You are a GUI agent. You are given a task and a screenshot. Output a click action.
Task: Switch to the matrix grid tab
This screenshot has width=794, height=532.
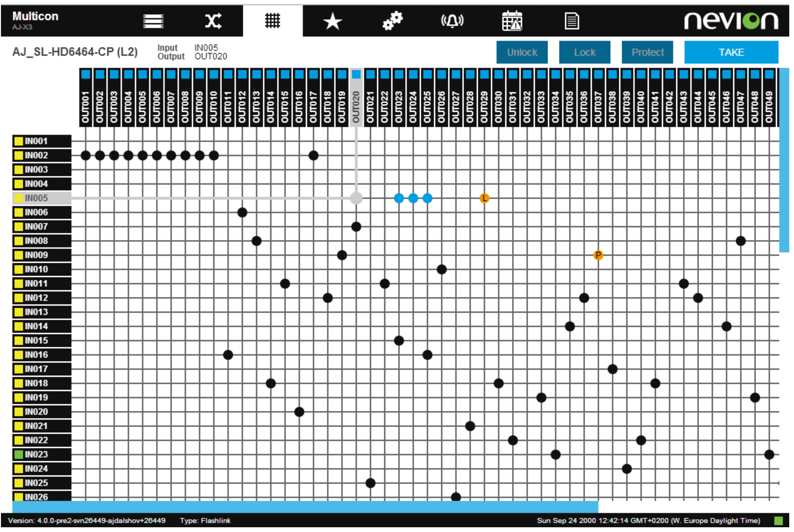[x=273, y=20]
